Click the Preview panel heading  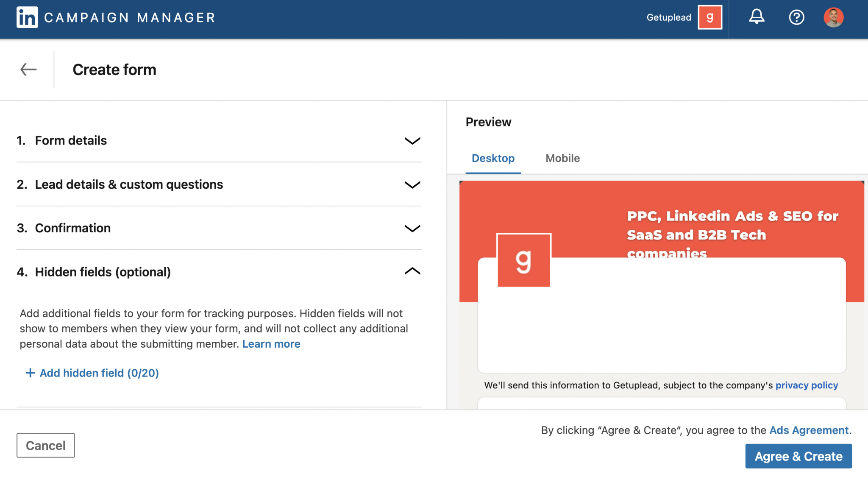pyautogui.click(x=488, y=122)
